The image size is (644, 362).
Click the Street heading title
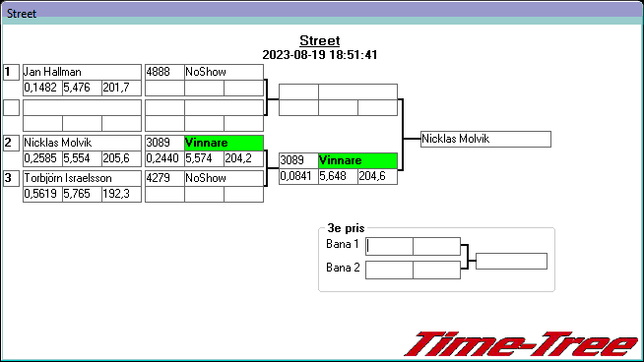point(319,40)
